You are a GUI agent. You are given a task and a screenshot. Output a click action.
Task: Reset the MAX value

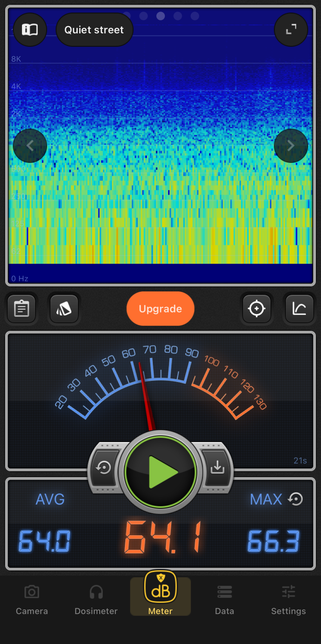(x=296, y=499)
